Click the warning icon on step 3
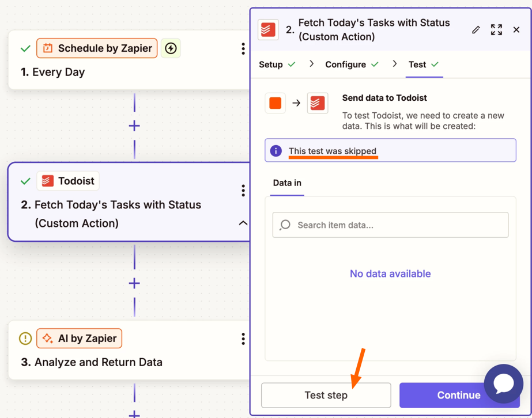The height and width of the screenshot is (418, 532). point(25,339)
